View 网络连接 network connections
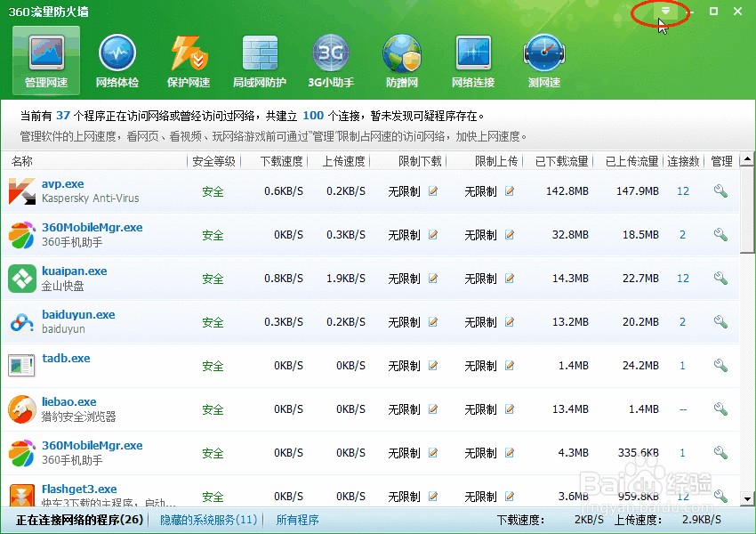The width and height of the screenshot is (756, 534). [472, 60]
